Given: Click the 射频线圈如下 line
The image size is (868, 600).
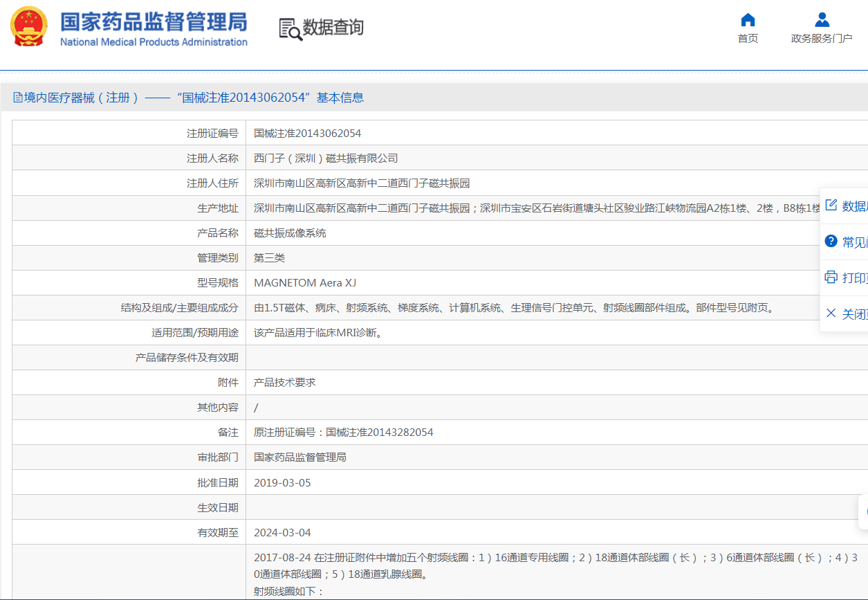Looking at the screenshot, I should click(289, 591).
